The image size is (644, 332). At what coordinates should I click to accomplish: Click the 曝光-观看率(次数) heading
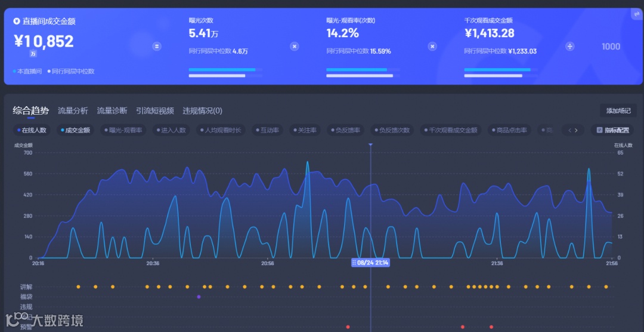click(x=351, y=20)
